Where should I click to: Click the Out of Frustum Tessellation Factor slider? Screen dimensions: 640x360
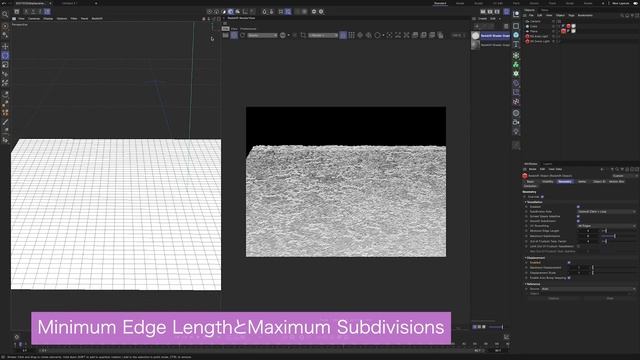(619, 241)
